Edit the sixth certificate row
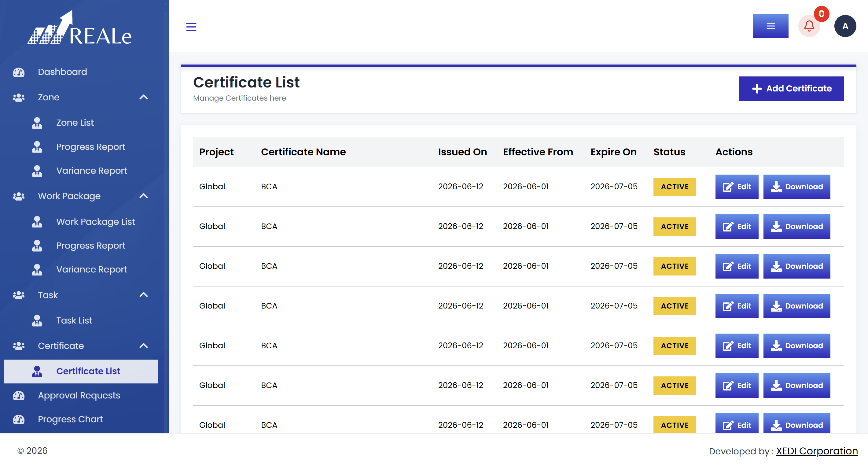Screen dimensions: 868x466 pos(737,386)
